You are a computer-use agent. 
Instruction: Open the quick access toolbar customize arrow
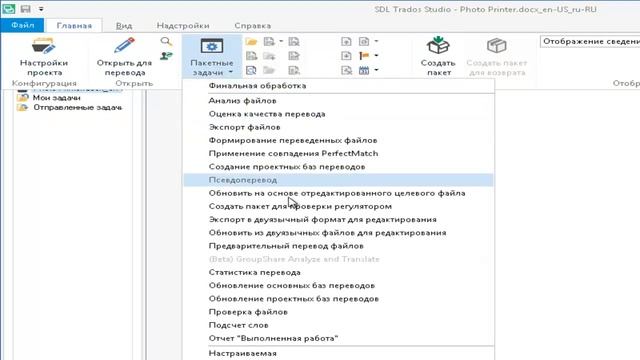click(x=41, y=9)
